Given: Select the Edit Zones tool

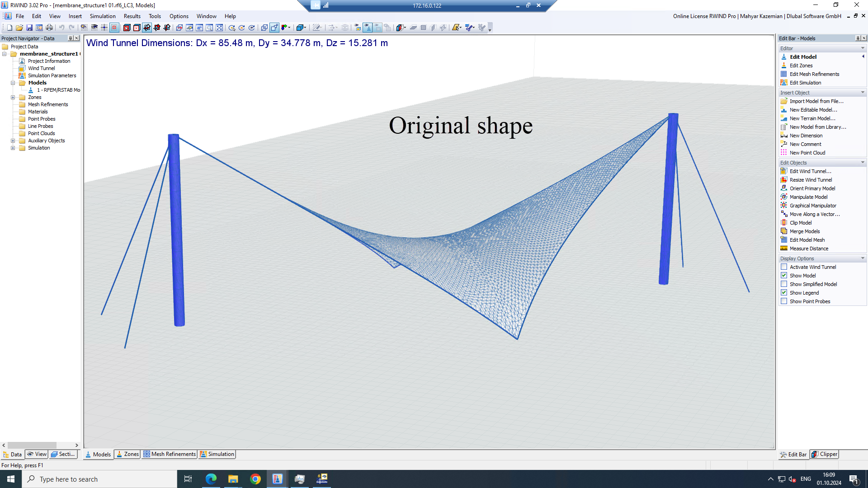Looking at the screenshot, I should [x=802, y=65].
